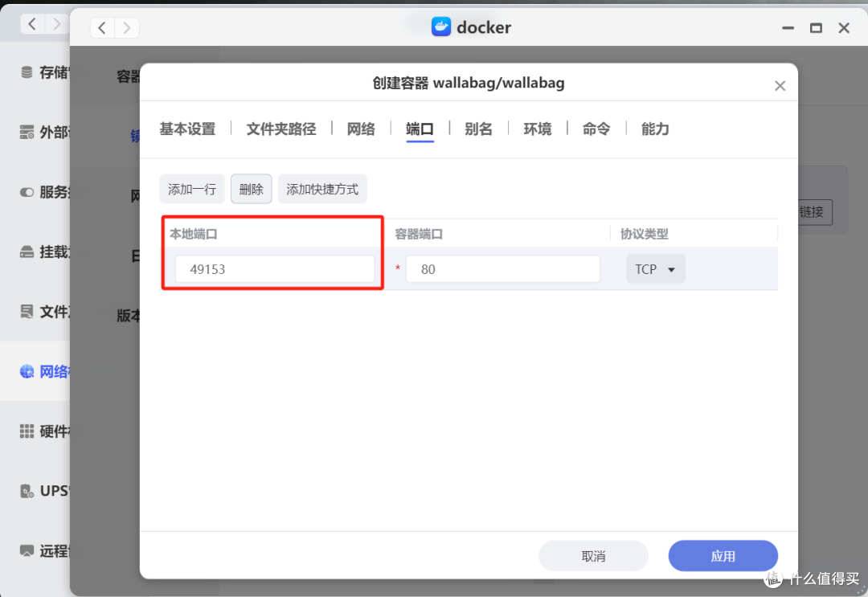Image resolution: width=868 pixels, height=597 pixels.
Task: Open the 别名 tab
Action: [x=478, y=129]
